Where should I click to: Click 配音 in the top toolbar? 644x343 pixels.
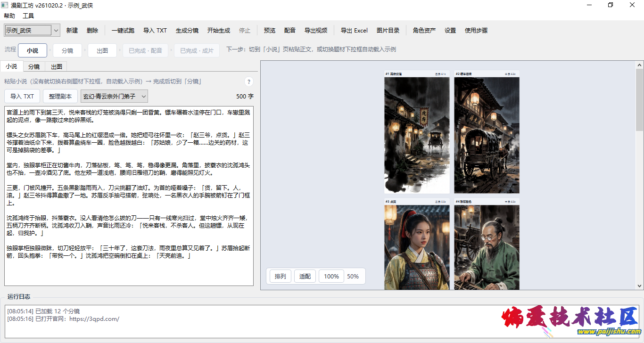click(x=290, y=31)
